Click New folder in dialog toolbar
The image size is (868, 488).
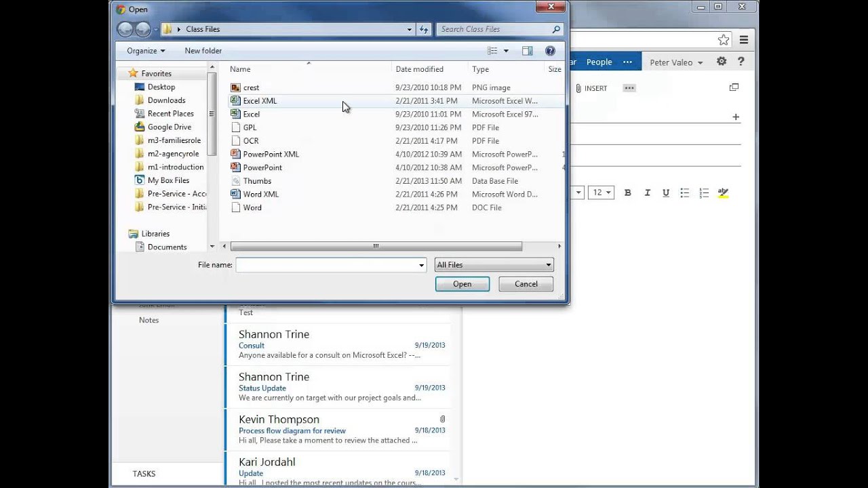coord(203,51)
